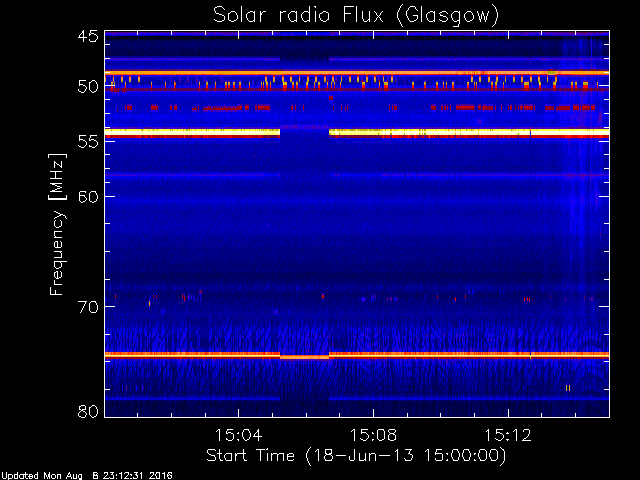Click the 70 frequency tick label
640x480 pixels.
pyautogui.click(x=88, y=307)
